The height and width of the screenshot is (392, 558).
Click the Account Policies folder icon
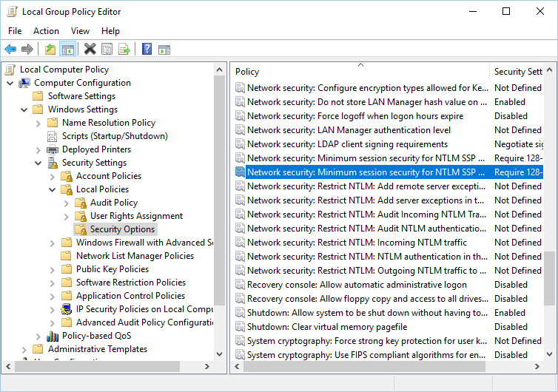(x=67, y=176)
